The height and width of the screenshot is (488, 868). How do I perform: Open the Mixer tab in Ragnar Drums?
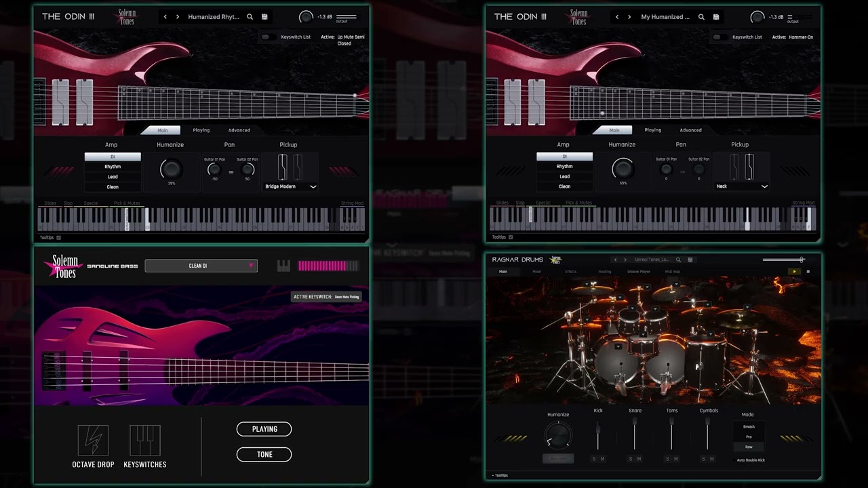point(537,272)
